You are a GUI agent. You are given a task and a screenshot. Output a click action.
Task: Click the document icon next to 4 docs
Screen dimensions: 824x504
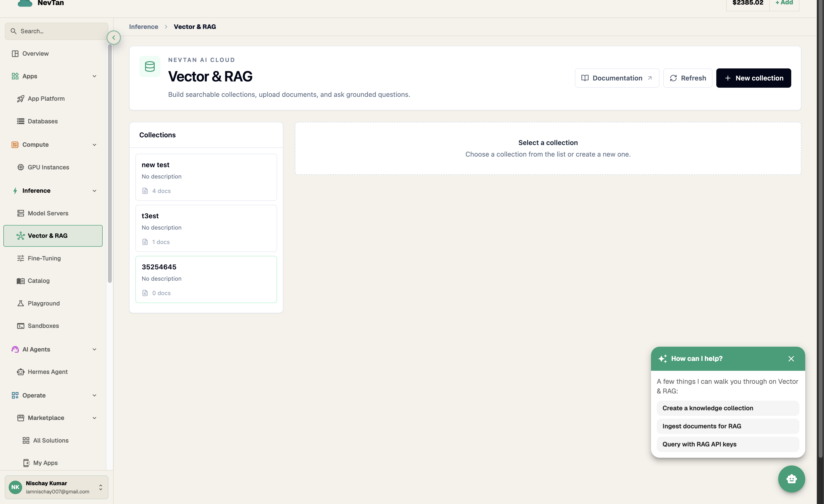point(145,191)
